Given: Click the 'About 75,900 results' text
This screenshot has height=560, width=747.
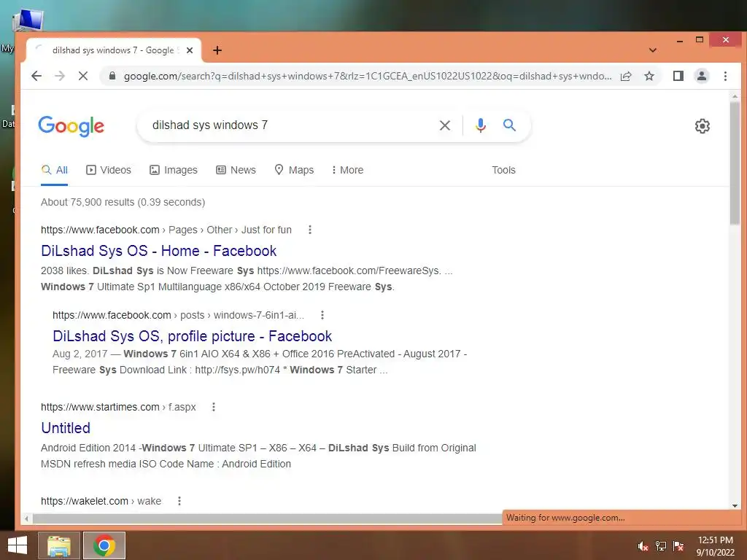Looking at the screenshot, I should coord(123,203).
